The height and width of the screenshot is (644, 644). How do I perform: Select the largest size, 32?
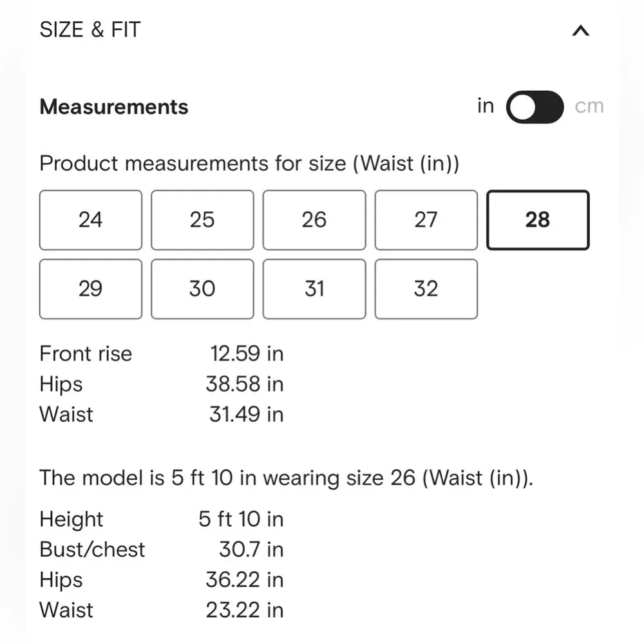(426, 289)
